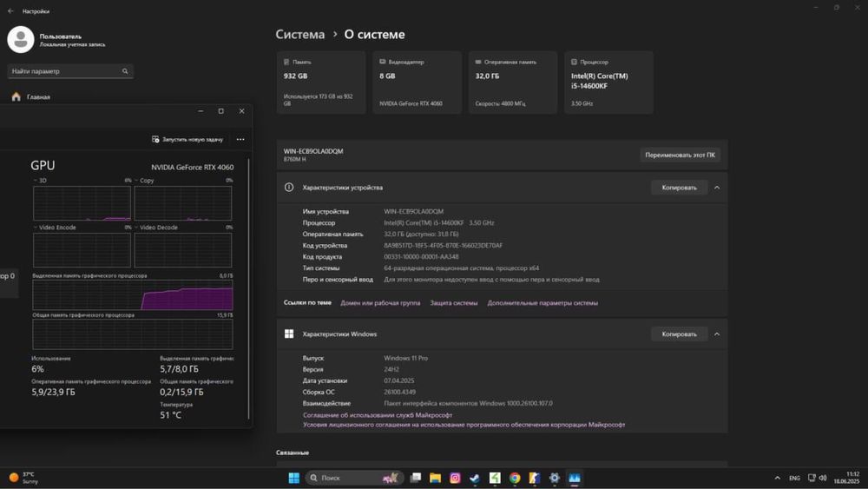Show hidden tray icons chevron
This screenshot has width=868, height=489.
click(x=777, y=478)
